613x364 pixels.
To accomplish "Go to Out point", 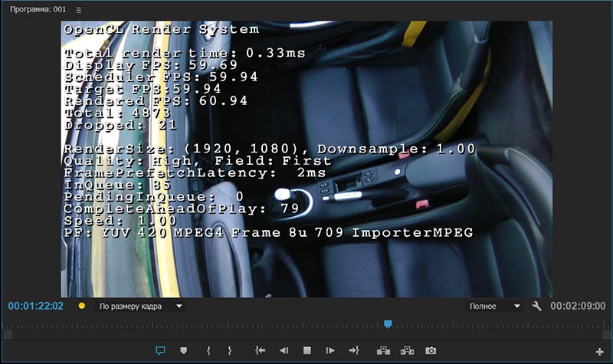I will [x=354, y=351].
